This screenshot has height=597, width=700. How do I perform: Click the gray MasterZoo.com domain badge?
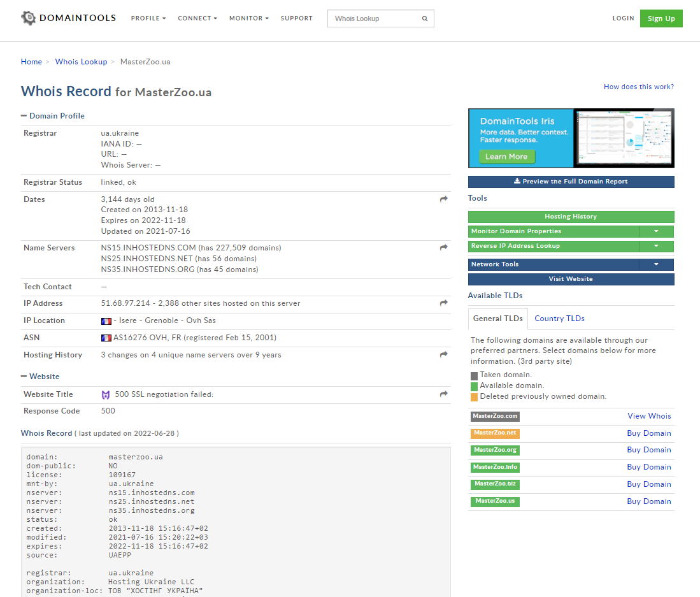[x=495, y=416]
